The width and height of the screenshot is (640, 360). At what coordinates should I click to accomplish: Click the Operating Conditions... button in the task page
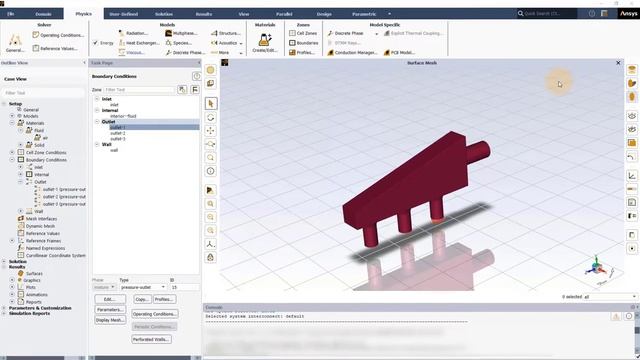155,314
